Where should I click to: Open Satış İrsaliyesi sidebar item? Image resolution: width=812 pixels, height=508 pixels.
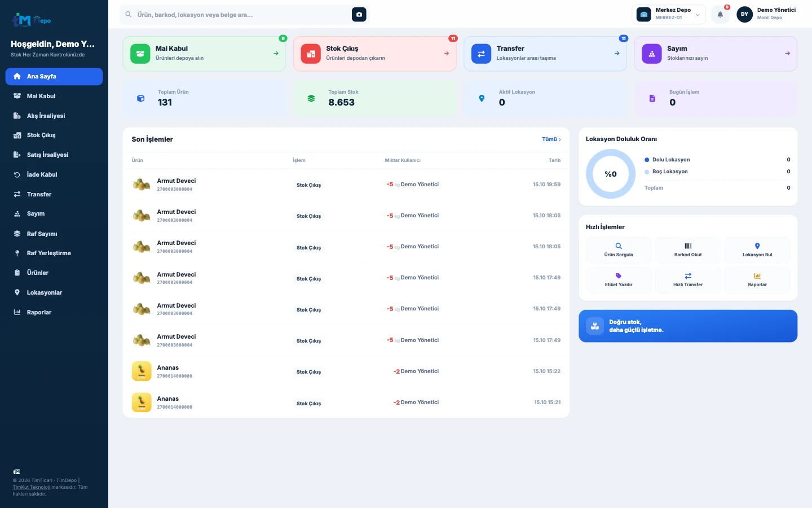(54, 155)
